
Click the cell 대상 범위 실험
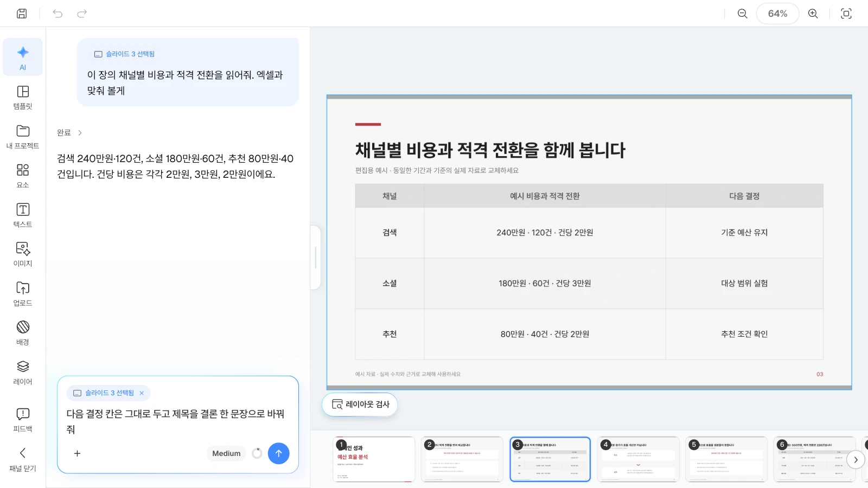[x=744, y=284]
